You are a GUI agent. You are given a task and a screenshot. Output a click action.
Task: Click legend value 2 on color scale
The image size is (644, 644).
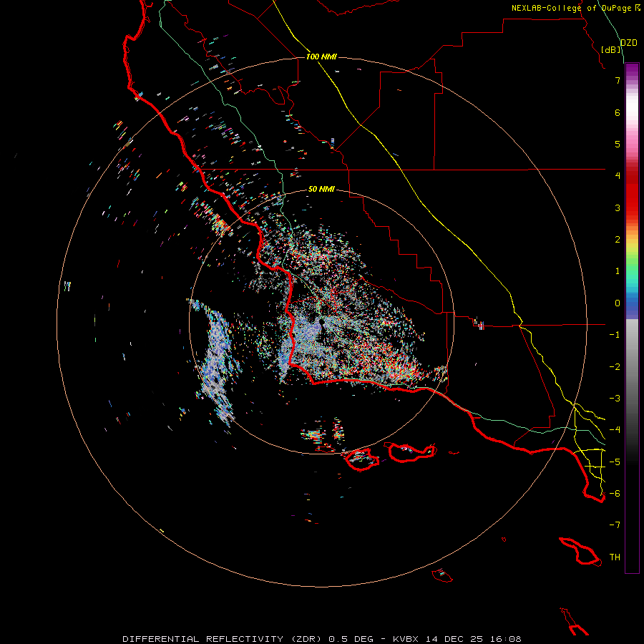point(618,240)
